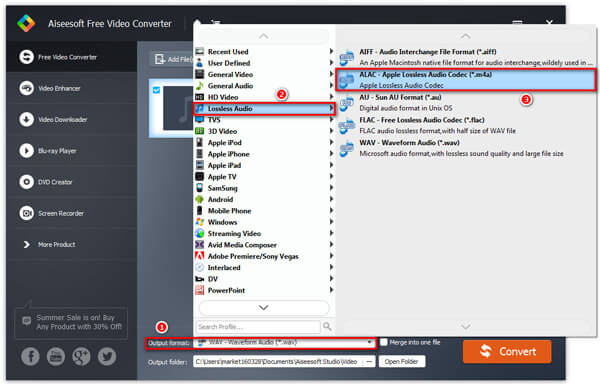Uncheck the loaded audio file checkbox
600x384 pixels.
[x=157, y=90]
